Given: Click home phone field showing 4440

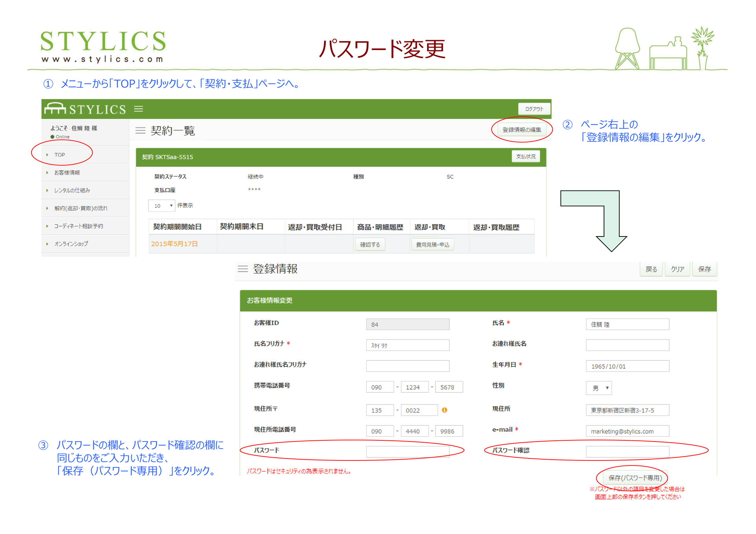Looking at the screenshot, I should [x=415, y=431].
